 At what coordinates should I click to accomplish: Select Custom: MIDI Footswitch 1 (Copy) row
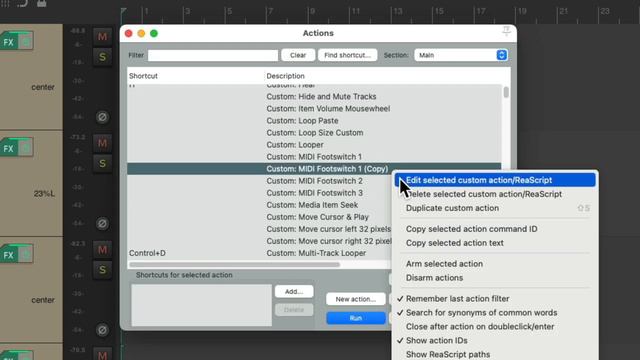(x=314, y=169)
